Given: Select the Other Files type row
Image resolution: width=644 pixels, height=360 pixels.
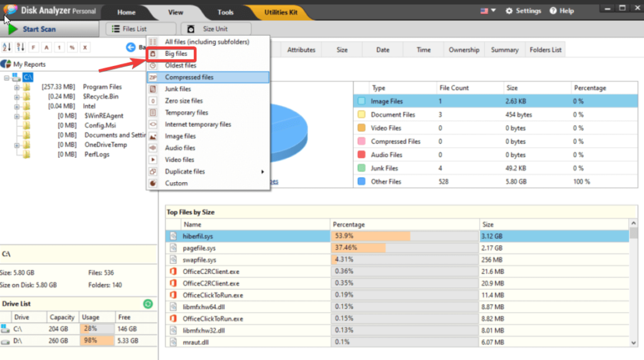Looking at the screenshot, I should [x=496, y=182].
